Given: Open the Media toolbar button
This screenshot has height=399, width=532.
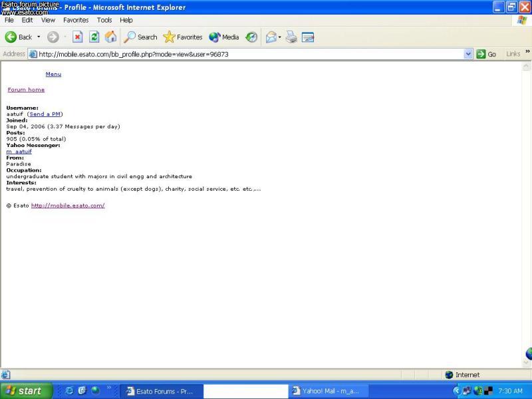Looking at the screenshot, I should [224, 37].
